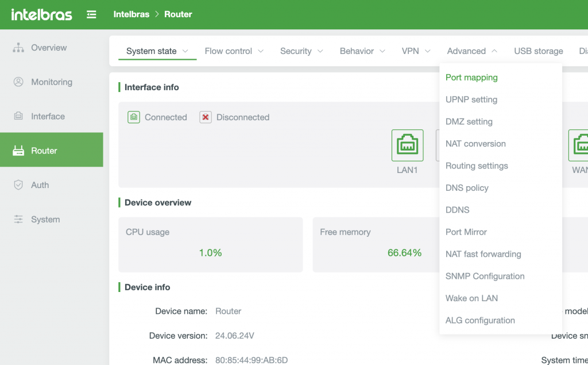Open the Security tab
The image size is (588, 365).
click(x=296, y=51)
